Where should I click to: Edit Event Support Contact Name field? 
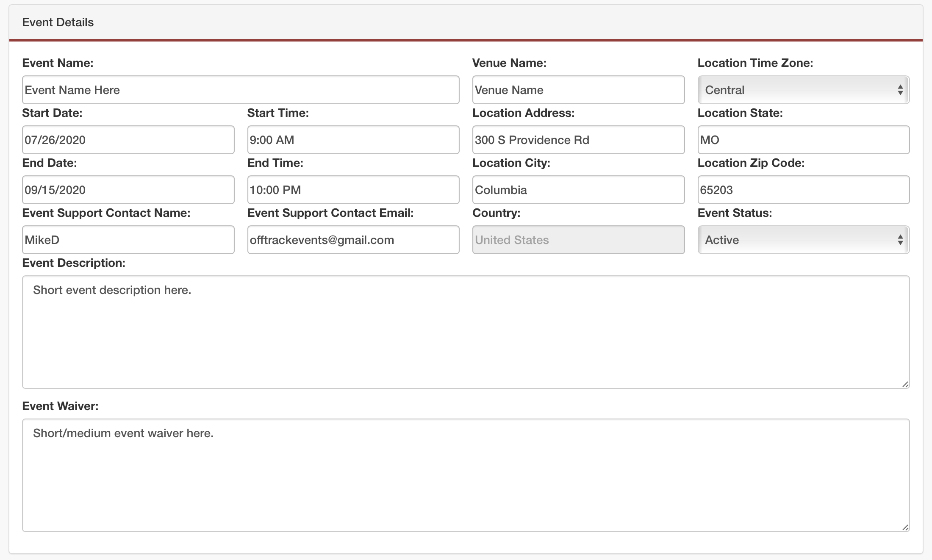point(128,240)
